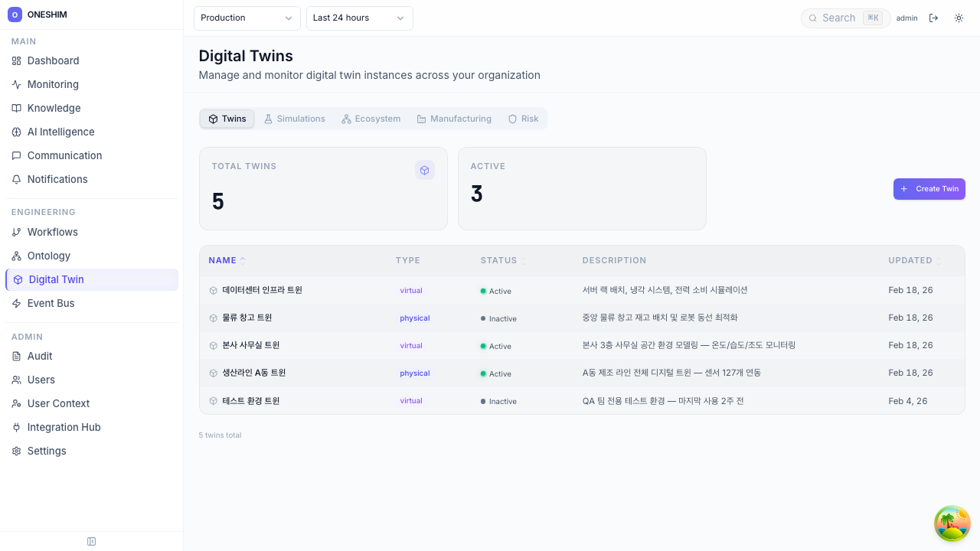Collapse the sidebar using bottom panel icon
The width and height of the screenshot is (980, 551).
(92, 542)
